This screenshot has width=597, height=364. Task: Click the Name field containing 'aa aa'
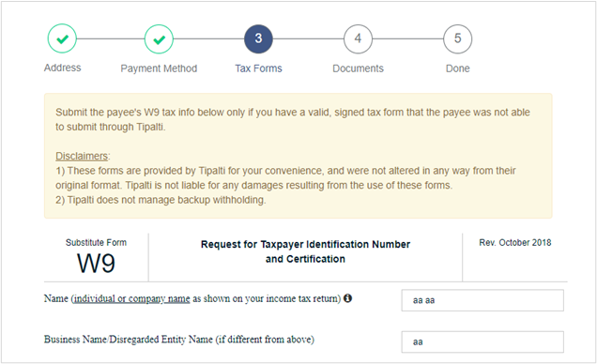click(x=482, y=300)
